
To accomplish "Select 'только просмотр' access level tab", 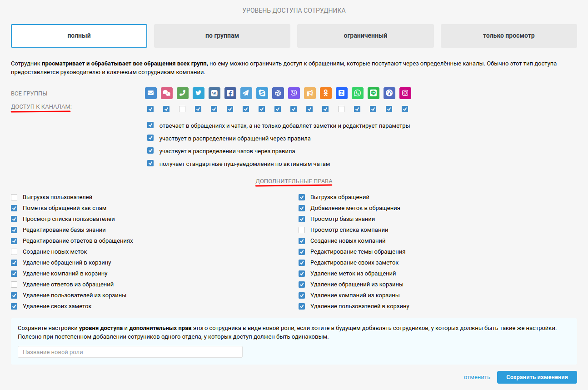I will click(x=508, y=36).
